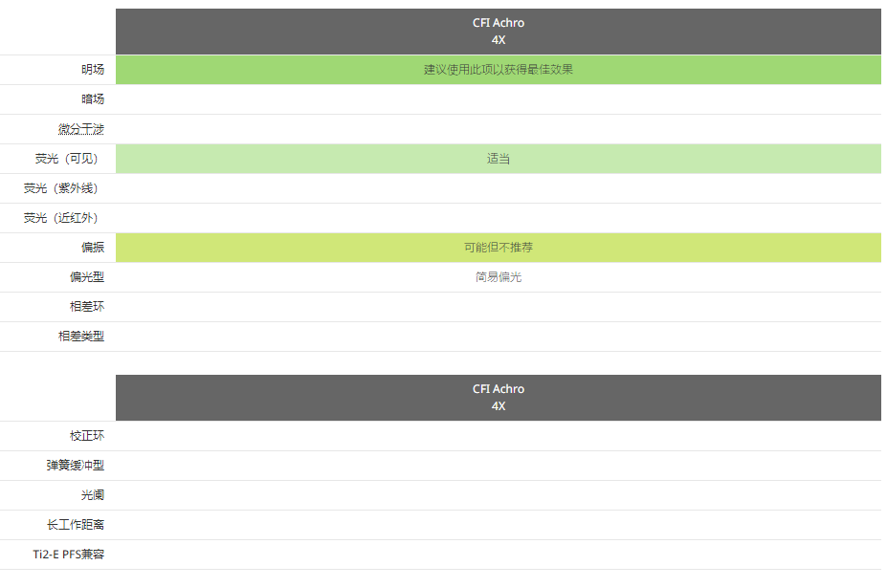Click the 相差环 row label
The image size is (887, 588).
click(x=87, y=307)
